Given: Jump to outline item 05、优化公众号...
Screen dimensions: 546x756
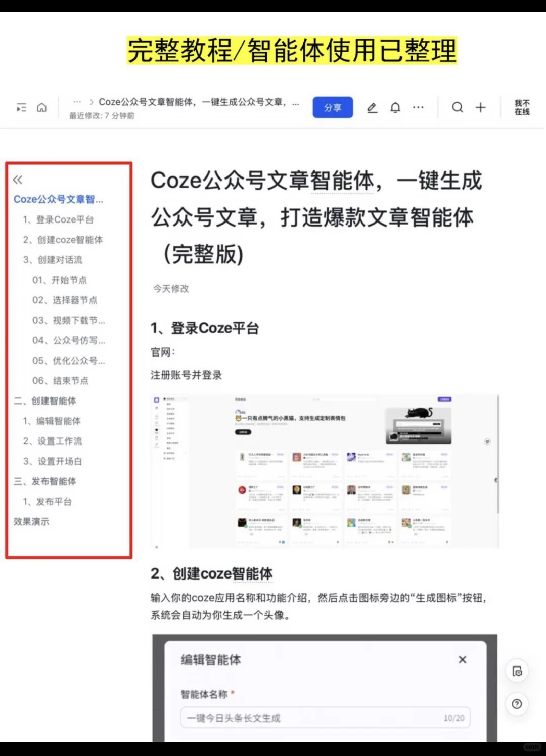Looking at the screenshot, I should (69, 361).
